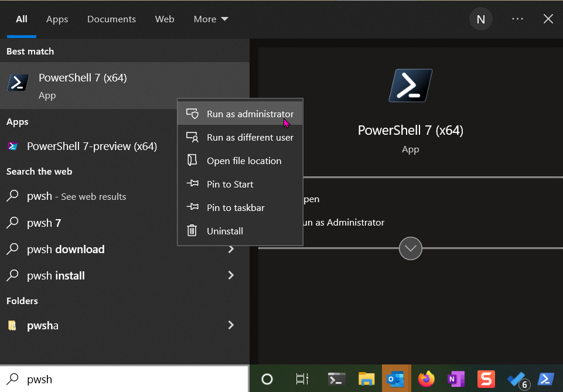The image size is (563, 392).
Task: Launch PowerShell 7-preview (x64) app result
Action: tap(92, 146)
